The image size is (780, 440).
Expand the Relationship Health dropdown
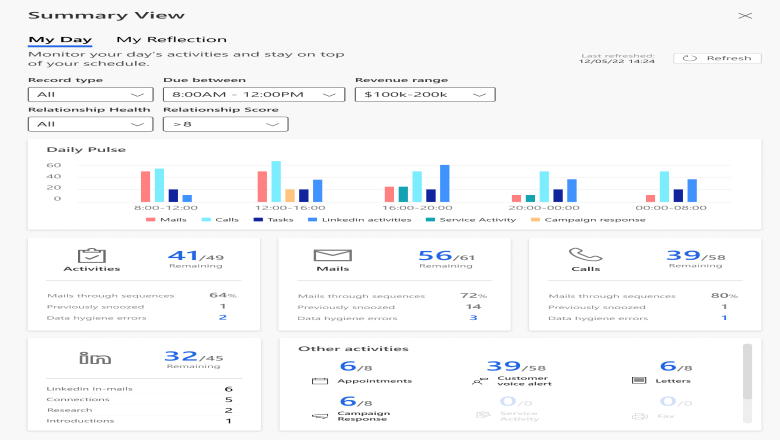point(90,124)
